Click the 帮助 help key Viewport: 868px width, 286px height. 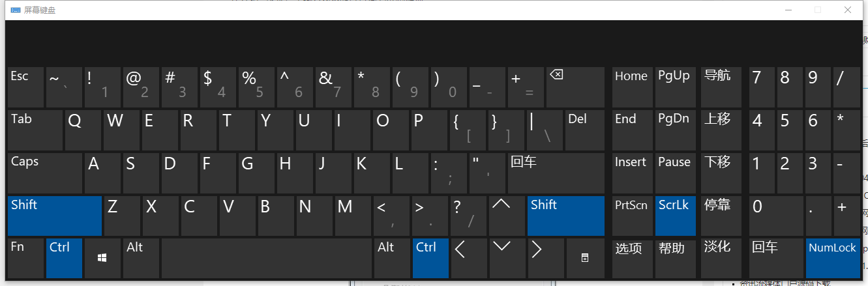coord(674,258)
